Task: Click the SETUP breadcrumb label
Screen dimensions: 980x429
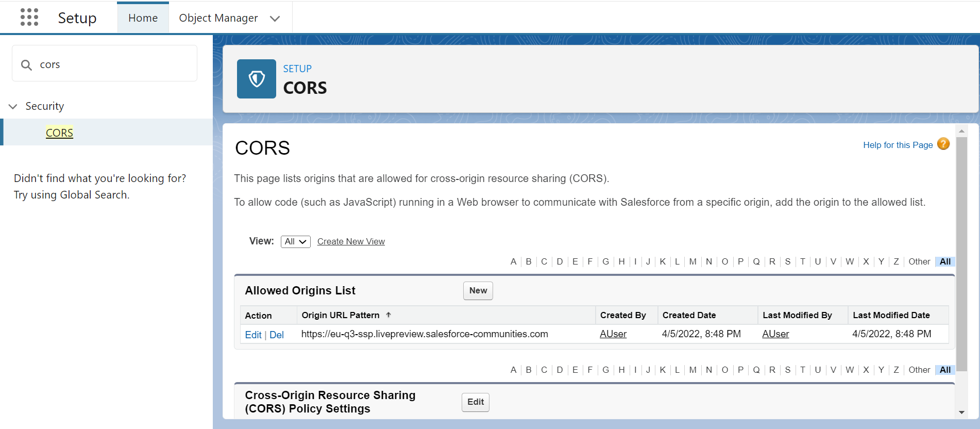Action: 297,69
